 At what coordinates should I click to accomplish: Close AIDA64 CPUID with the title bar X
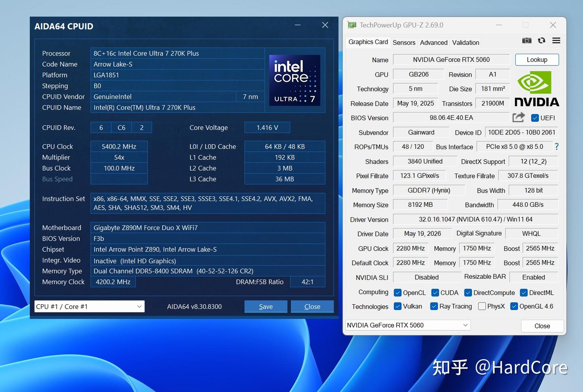(325, 25)
